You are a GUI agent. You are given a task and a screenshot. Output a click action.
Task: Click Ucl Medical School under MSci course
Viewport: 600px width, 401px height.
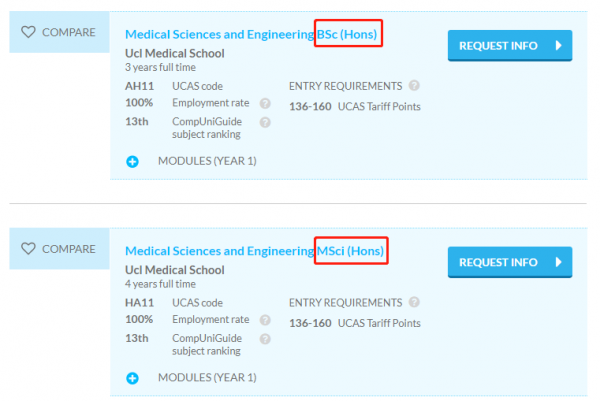pyautogui.click(x=175, y=269)
